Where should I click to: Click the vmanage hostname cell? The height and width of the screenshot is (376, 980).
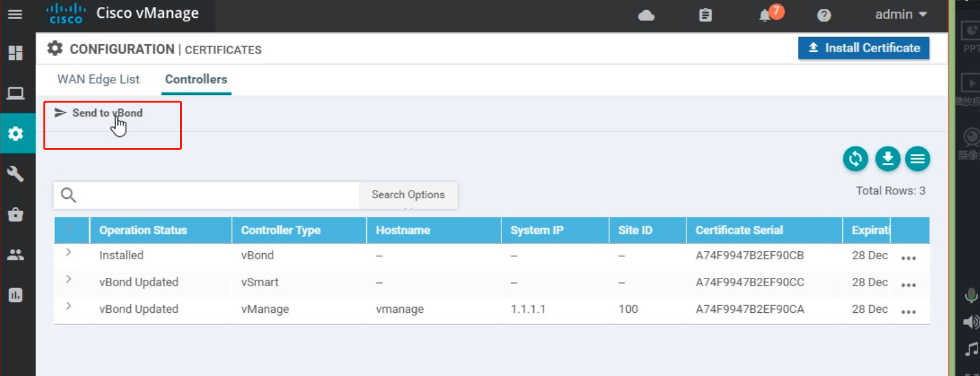click(399, 309)
